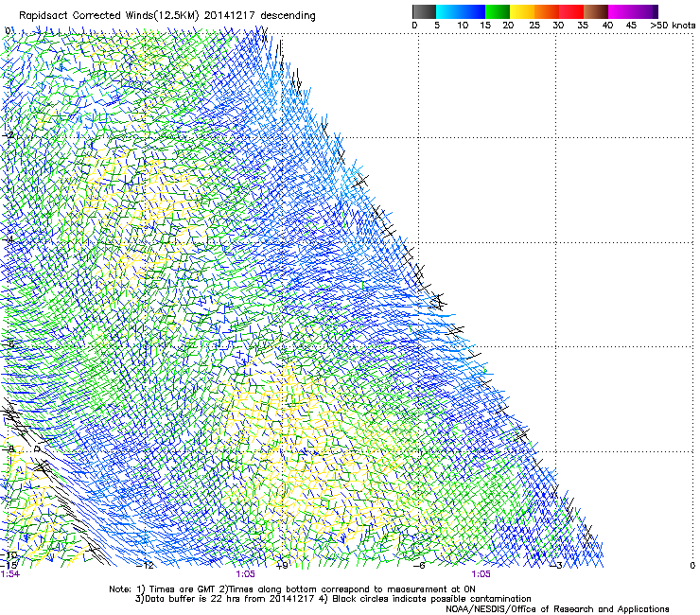
Task: Pick the orange 25–30 knots legend color
Action: pos(547,11)
